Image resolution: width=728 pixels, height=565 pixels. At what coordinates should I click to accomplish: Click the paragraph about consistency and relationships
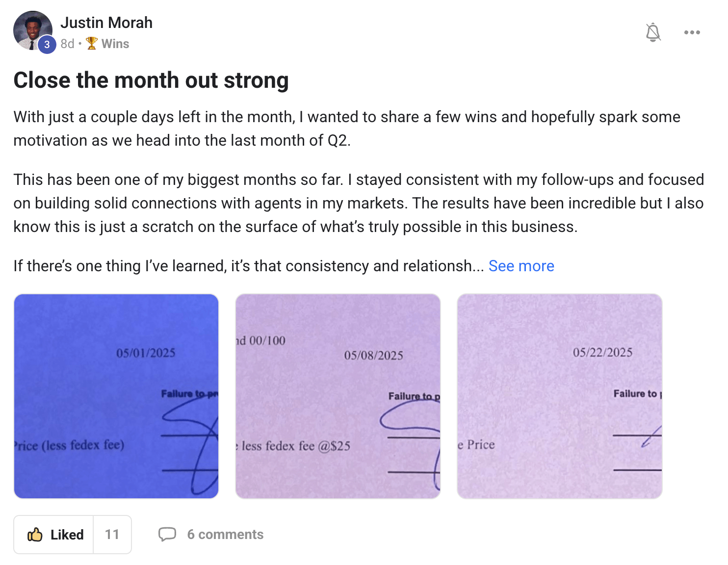click(249, 266)
